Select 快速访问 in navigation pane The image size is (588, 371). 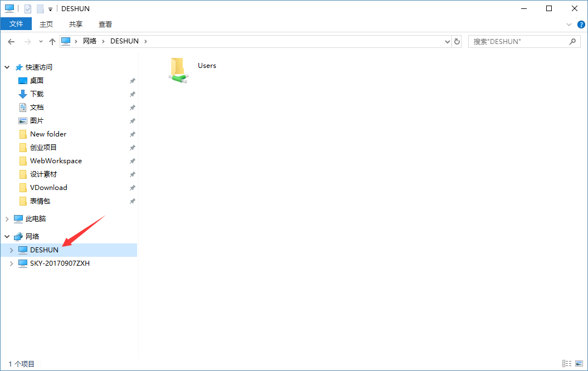pyautogui.click(x=38, y=67)
